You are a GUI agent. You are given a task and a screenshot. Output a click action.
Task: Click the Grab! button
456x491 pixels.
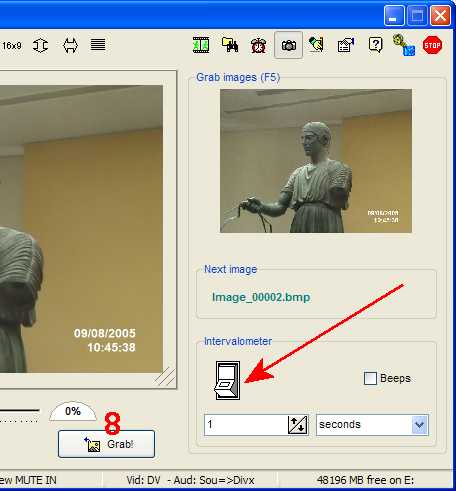click(x=106, y=444)
